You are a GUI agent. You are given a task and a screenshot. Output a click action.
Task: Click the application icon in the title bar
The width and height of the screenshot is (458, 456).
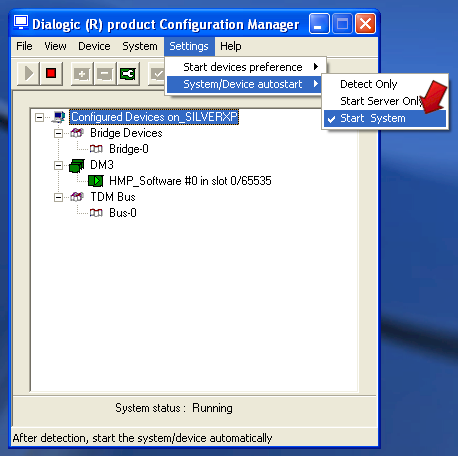click(21, 23)
